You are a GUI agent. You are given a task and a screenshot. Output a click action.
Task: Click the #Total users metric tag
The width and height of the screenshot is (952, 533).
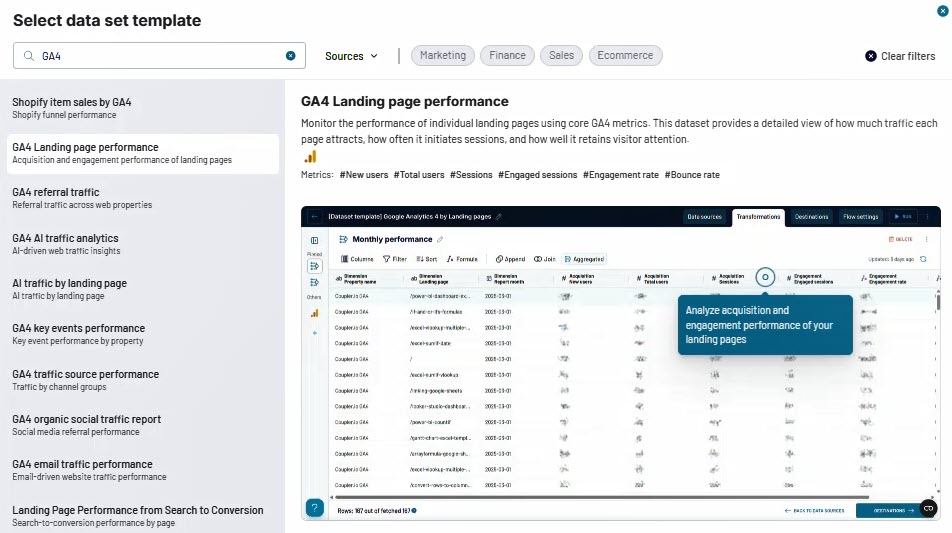(x=419, y=175)
